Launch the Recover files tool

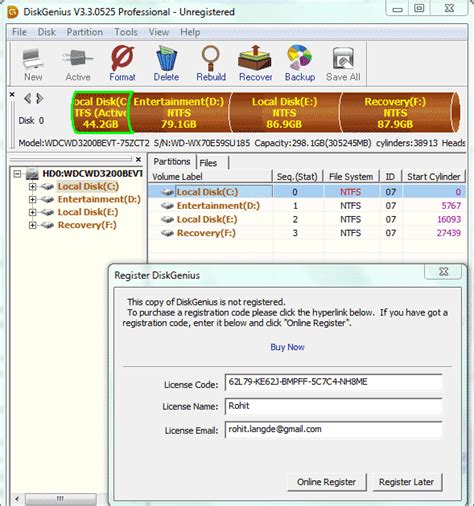[x=255, y=64]
